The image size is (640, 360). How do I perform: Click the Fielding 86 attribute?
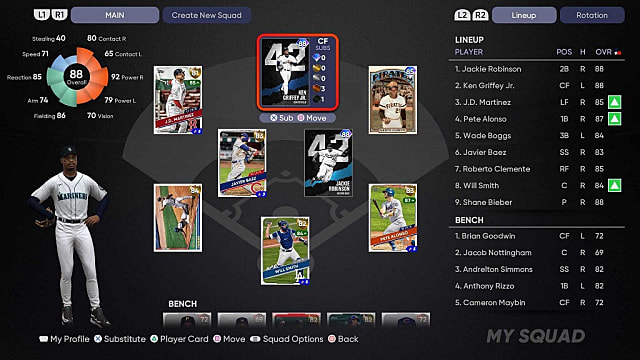pos(49,116)
